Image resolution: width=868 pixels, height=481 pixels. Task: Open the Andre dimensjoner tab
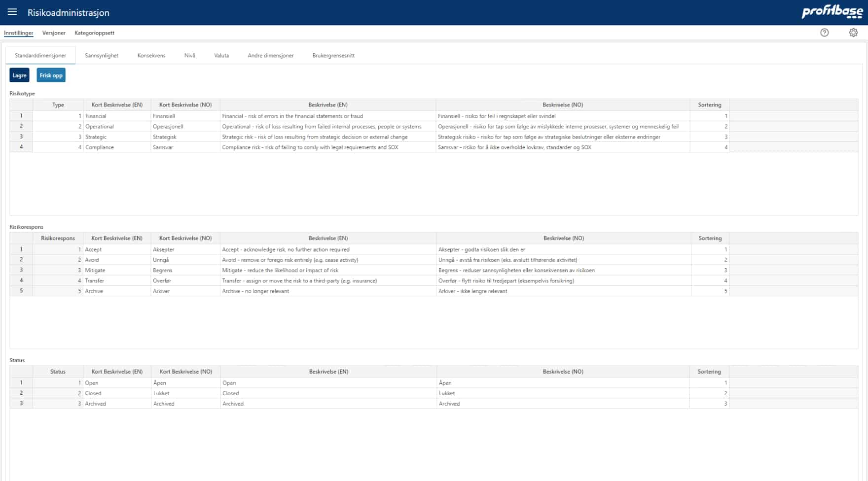[270, 56]
